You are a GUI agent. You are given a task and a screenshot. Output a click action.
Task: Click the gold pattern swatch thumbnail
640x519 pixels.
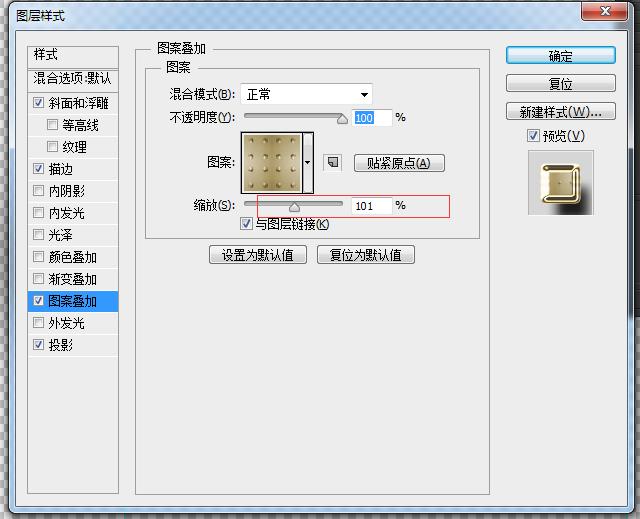click(x=272, y=162)
